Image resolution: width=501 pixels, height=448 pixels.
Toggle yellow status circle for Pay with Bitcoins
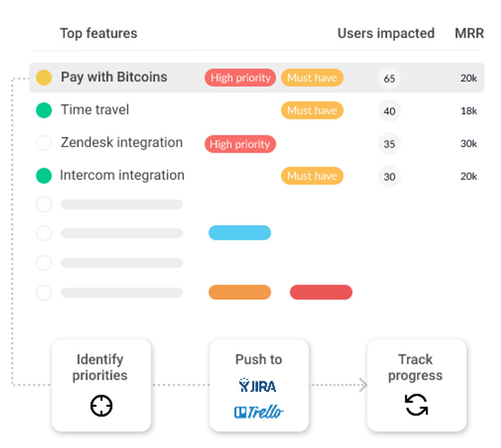pos(44,78)
